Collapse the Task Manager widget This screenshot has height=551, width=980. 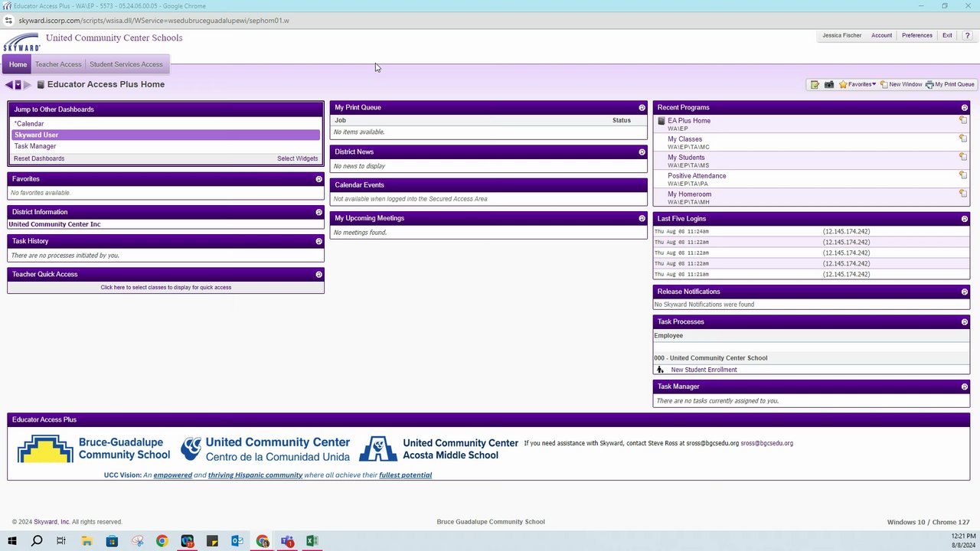965,386
